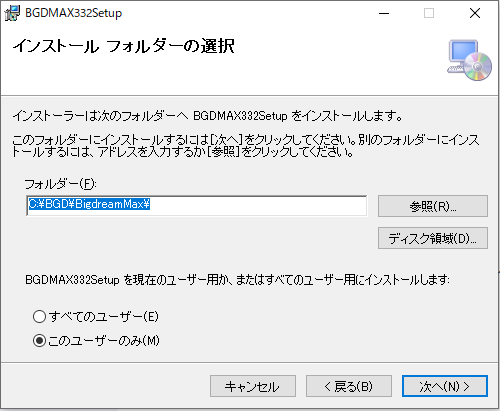Proceed with the 次へ(N) > button
Image resolution: width=500 pixels, height=411 pixels.
(x=445, y=386)
